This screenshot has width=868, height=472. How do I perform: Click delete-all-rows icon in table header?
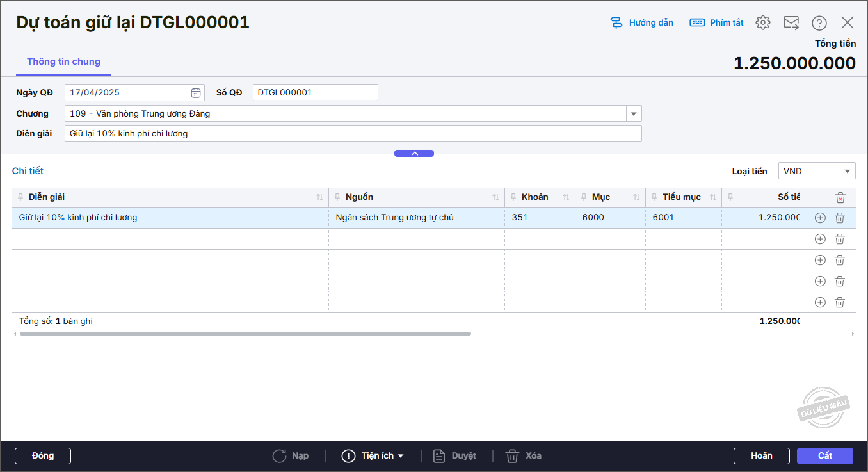[x=840, y=198]
